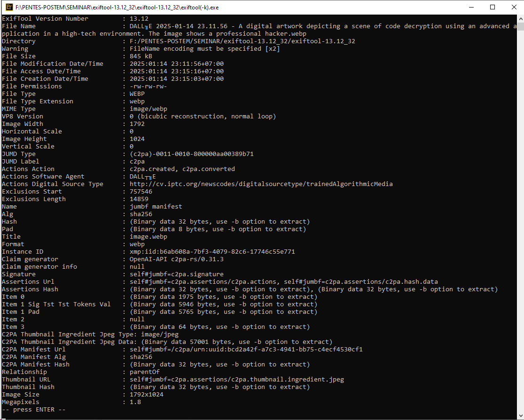The height and width of the screenshot is (420, 524).
Task: Click the Assertions Url value line
Action: 283,282
